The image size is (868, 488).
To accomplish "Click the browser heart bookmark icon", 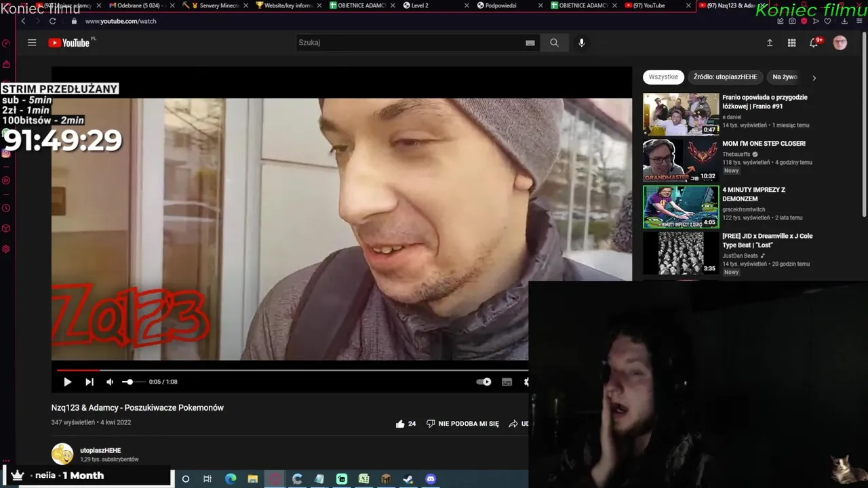I will tap(827, 21).
